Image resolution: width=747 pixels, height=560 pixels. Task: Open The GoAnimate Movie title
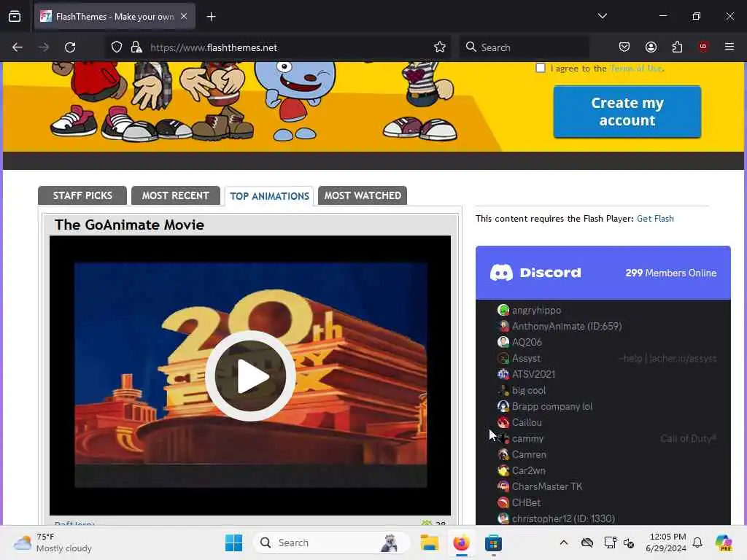(x=129, y=225)
